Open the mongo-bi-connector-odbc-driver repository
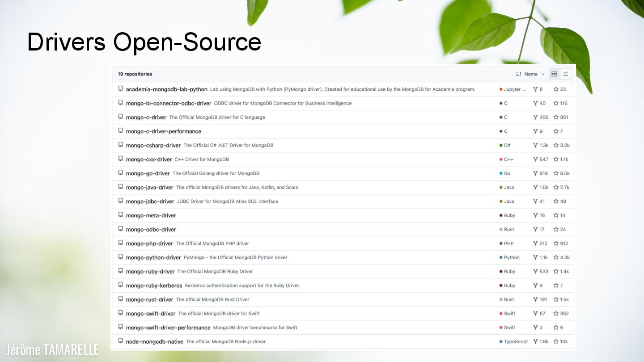 coord(169,103)
